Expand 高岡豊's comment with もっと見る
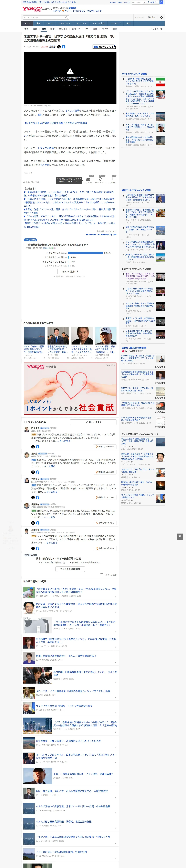 tap(50, 466)
